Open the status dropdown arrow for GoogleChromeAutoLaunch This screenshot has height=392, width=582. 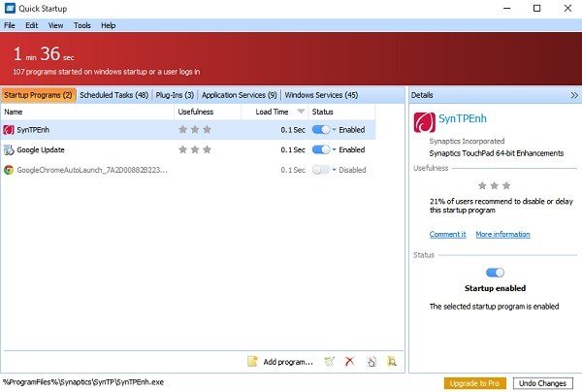(x=334, y=170)
